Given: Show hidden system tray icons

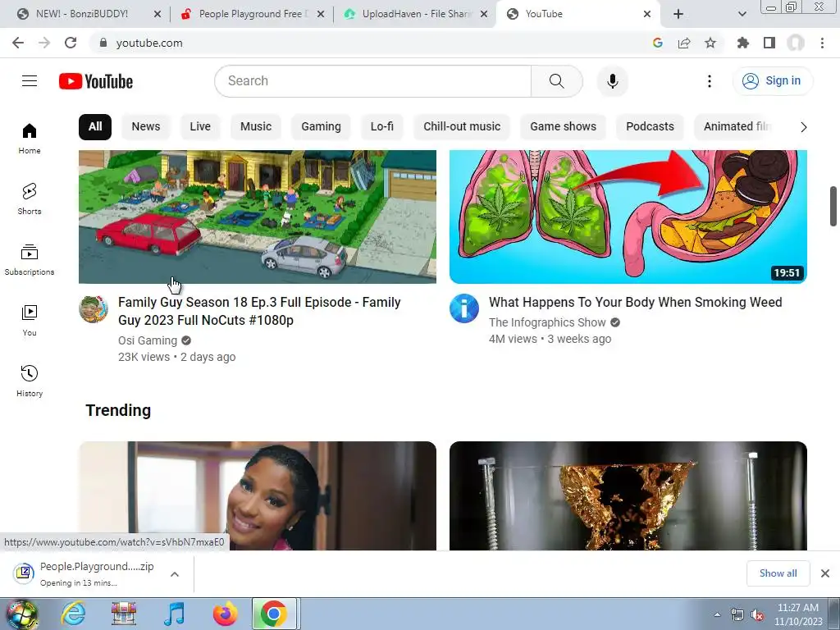Looking at the screenshot, I should [717, 614].
